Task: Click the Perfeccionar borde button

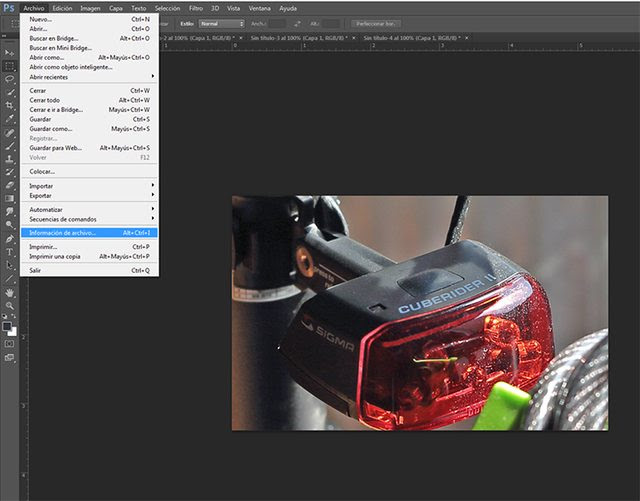Action: coord(376,24)
